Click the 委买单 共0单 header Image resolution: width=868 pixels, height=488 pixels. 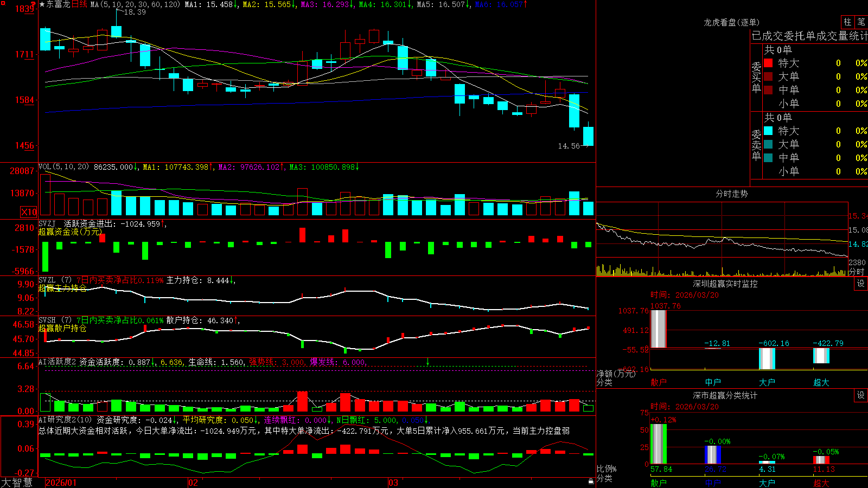(778, 50)
